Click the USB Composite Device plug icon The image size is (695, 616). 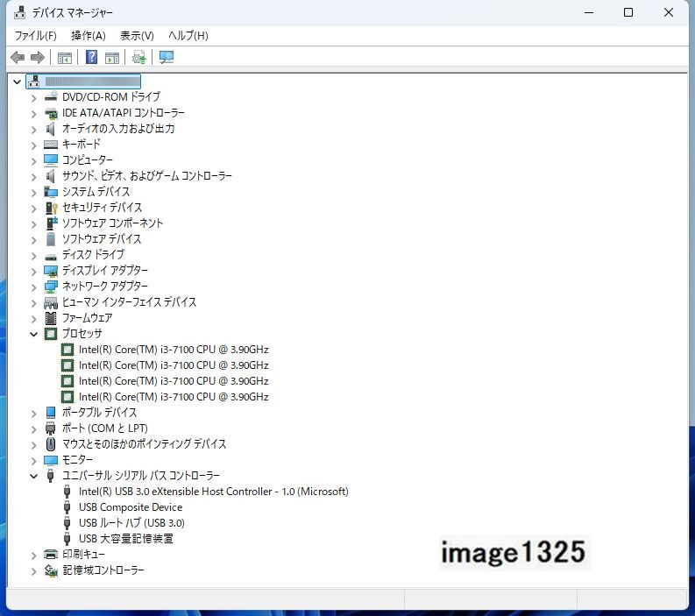67,507
